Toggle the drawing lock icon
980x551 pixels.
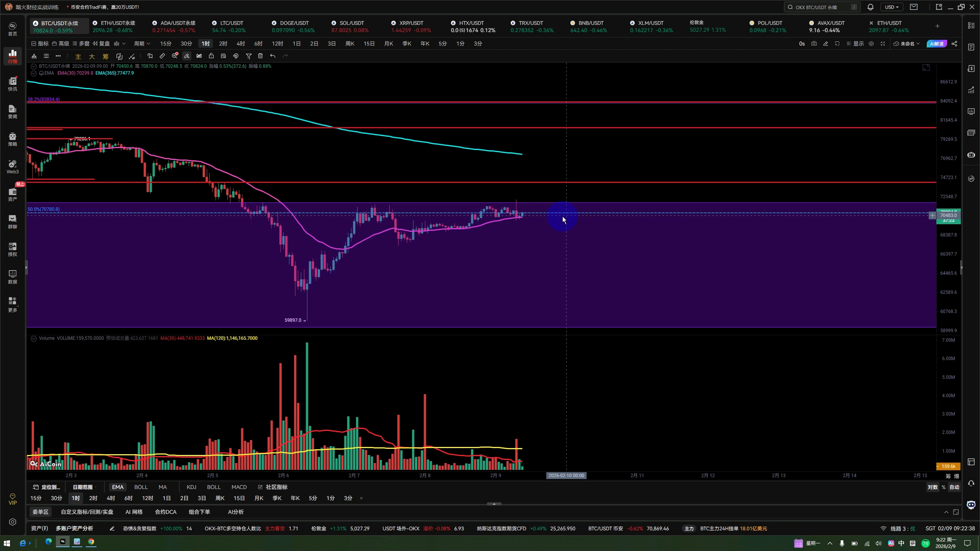211,56
